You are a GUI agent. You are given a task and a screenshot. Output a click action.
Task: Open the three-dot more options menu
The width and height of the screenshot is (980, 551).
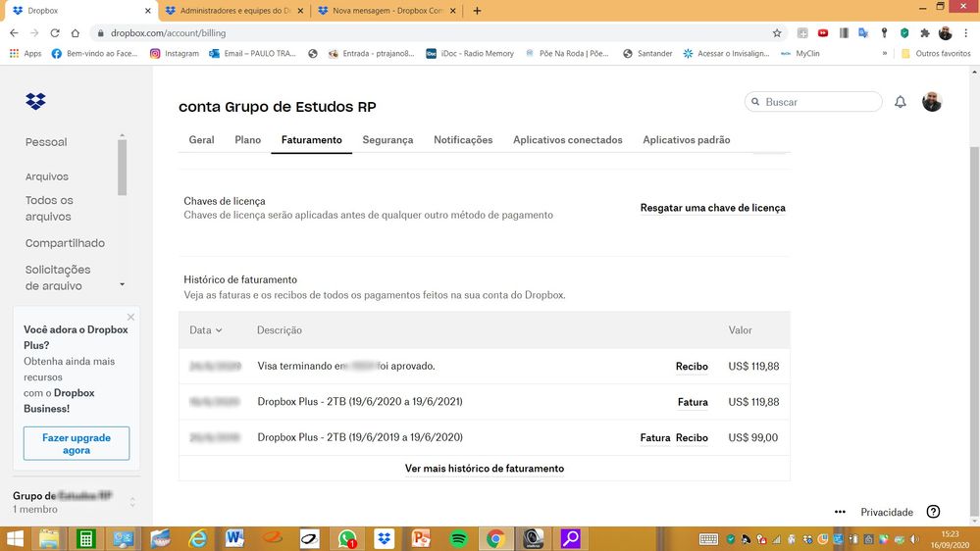click(840, 512)
